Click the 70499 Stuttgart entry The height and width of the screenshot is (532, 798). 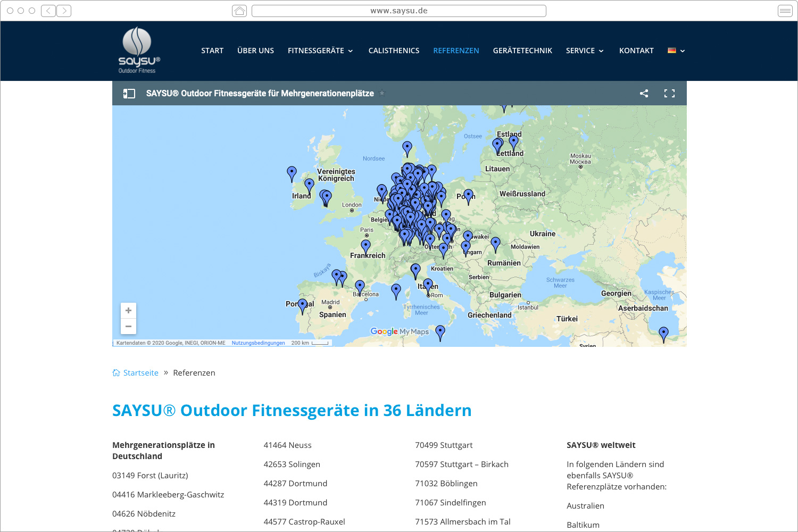(x=444, y=445)
